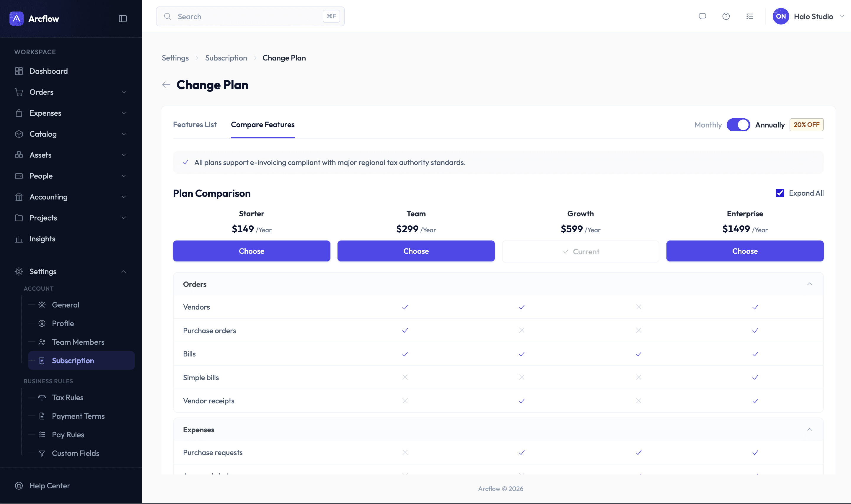851x504 pixels.
Task: Click the Current button under Growth
Action: pos(581,251)
